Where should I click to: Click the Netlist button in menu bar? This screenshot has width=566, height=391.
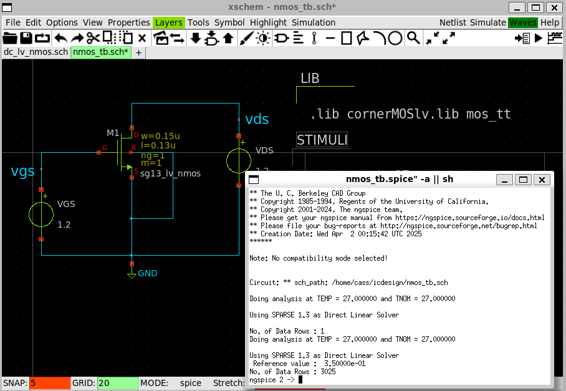click(x=453, y=22)
